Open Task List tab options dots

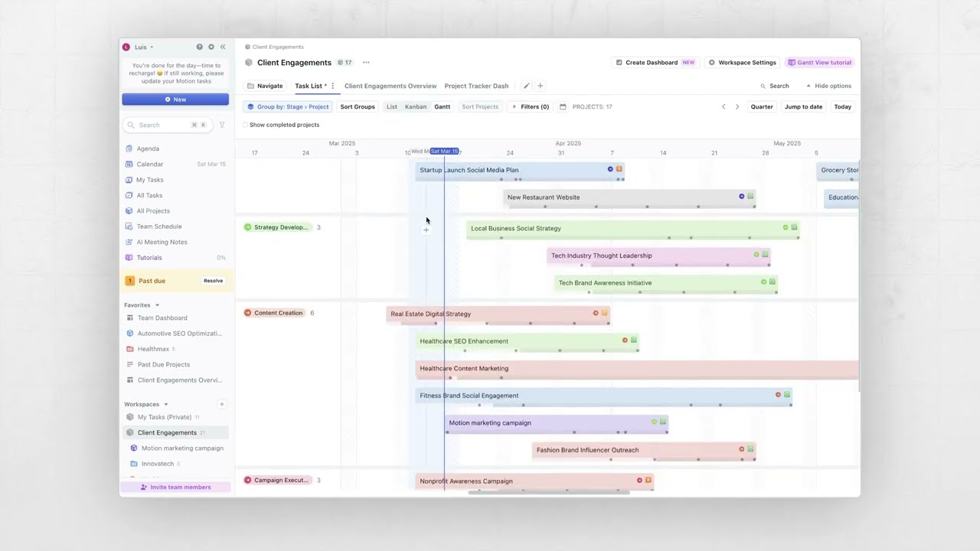[x=332, y=86]
